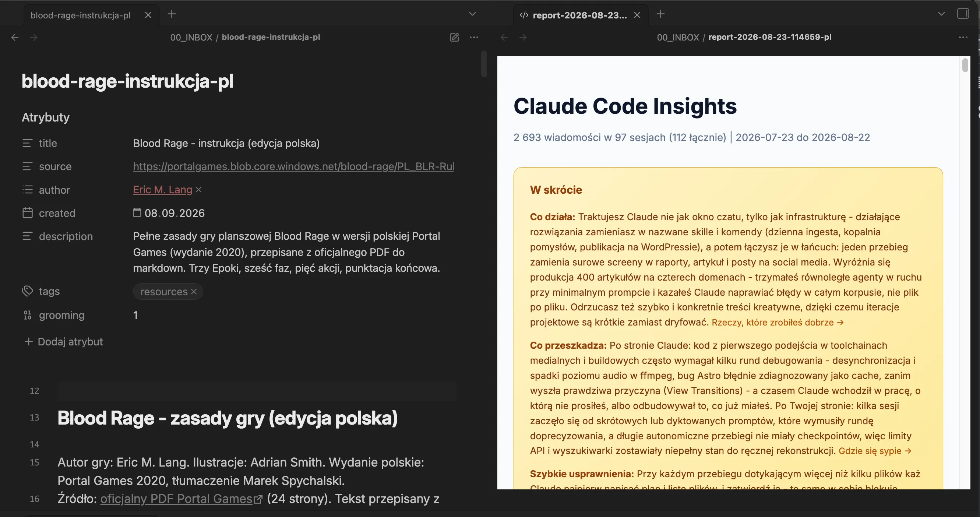Click the tags property tag icon
Screen dimensions: 980x517
27,291
